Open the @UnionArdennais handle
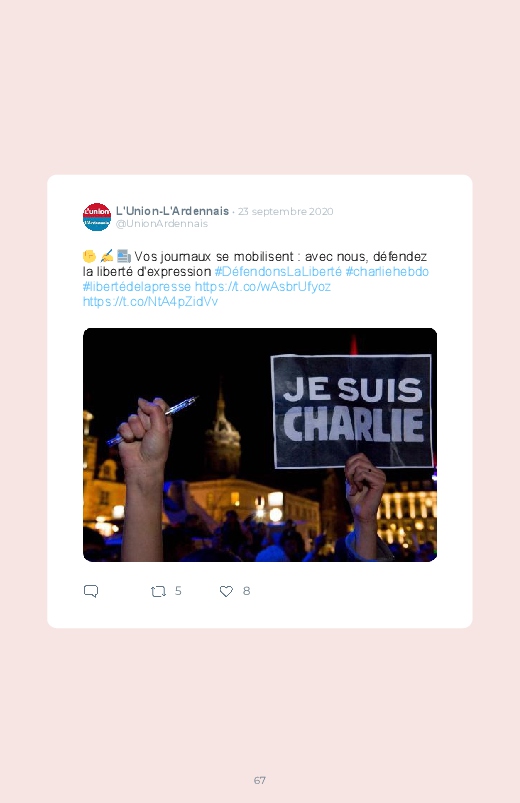The image size is (520, 803). [162, 224]
